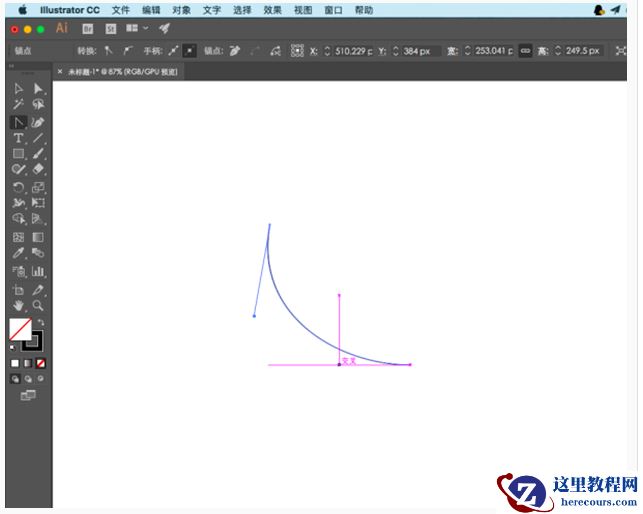Select the Rotate tool
The height and width of the screenshot is (514, 643).
(x=18, y=187)
